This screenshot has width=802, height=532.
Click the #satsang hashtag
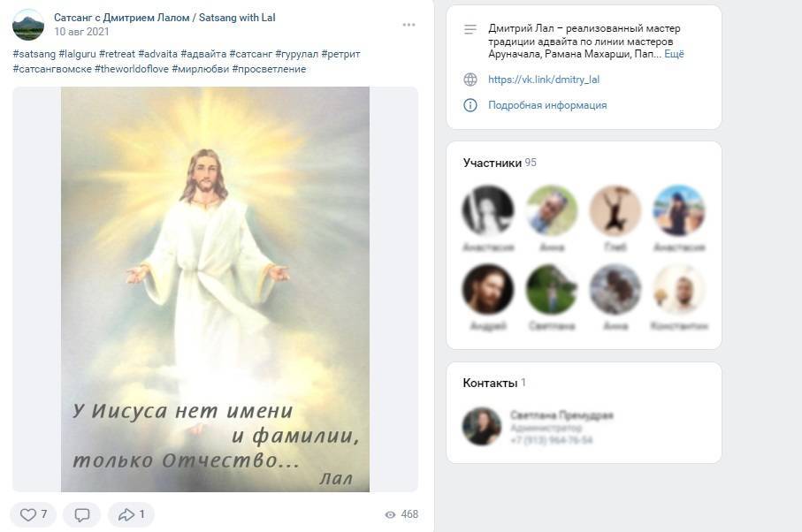coord(34,54)
